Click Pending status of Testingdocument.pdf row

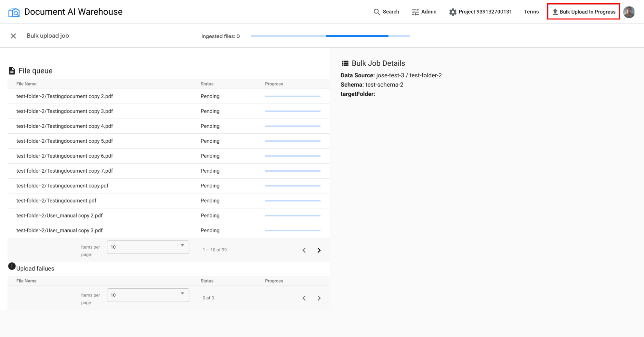coord(210,200)
